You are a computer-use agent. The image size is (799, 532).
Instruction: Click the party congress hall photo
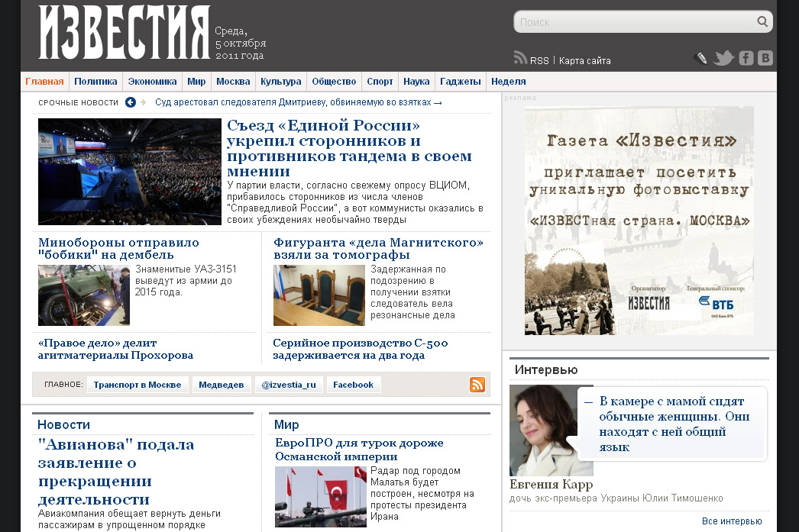coord(129,172)
